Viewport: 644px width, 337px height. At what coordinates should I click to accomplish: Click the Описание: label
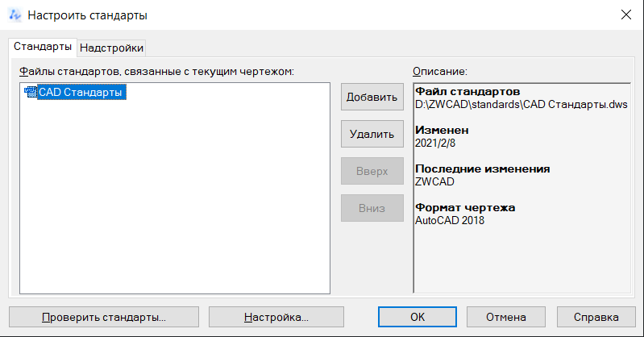(440, 72)
